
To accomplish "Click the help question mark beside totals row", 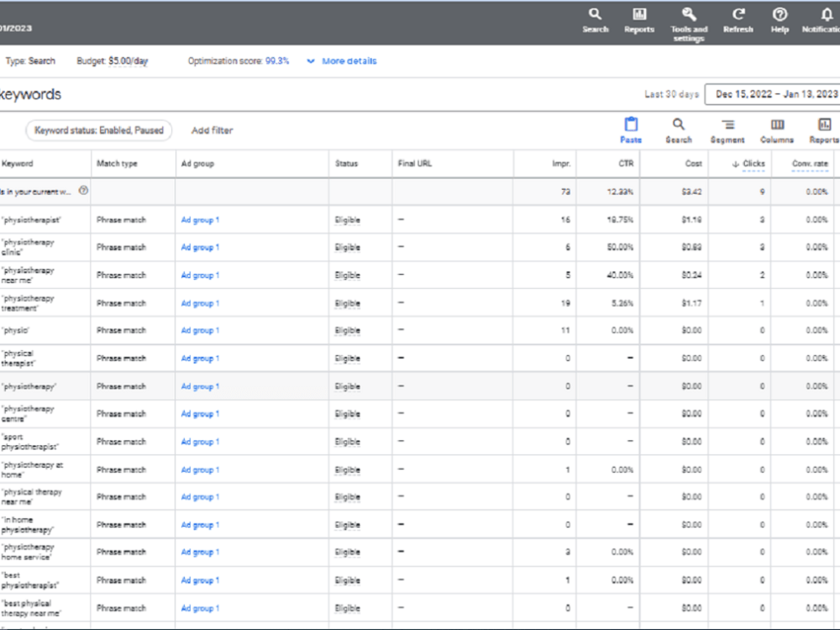I will tap(83, 191).
